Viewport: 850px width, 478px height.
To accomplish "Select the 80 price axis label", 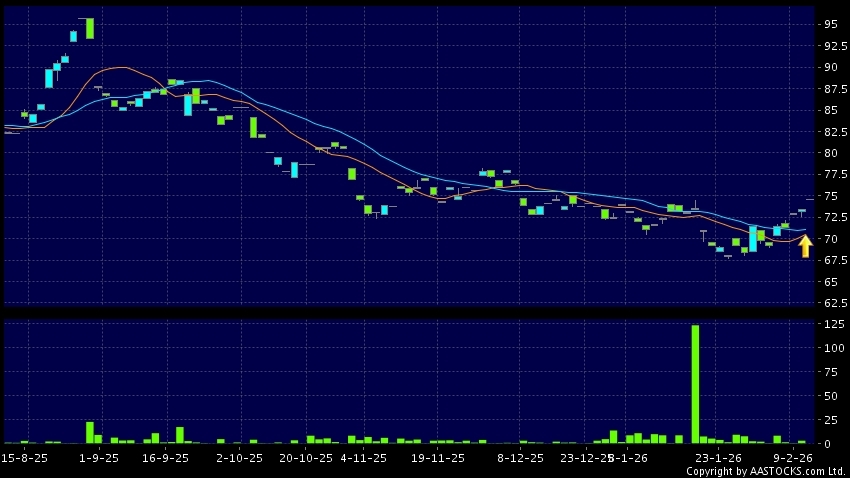I will point(832,153).
